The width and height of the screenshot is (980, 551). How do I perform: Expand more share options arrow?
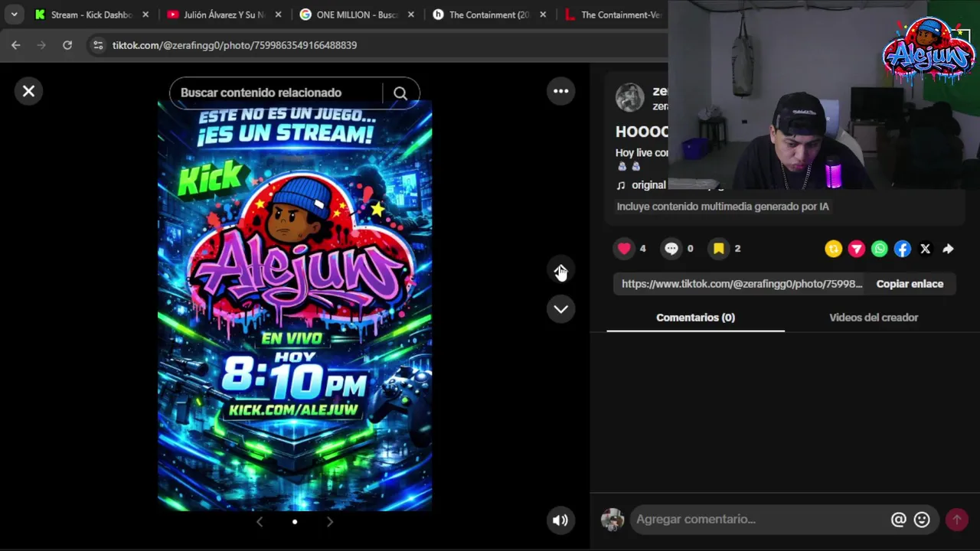[948, 249]
